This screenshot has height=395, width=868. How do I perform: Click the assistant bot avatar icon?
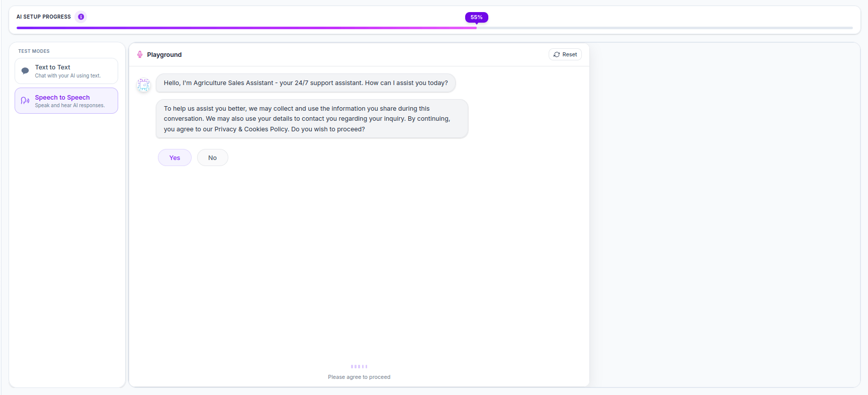[143, 84]
